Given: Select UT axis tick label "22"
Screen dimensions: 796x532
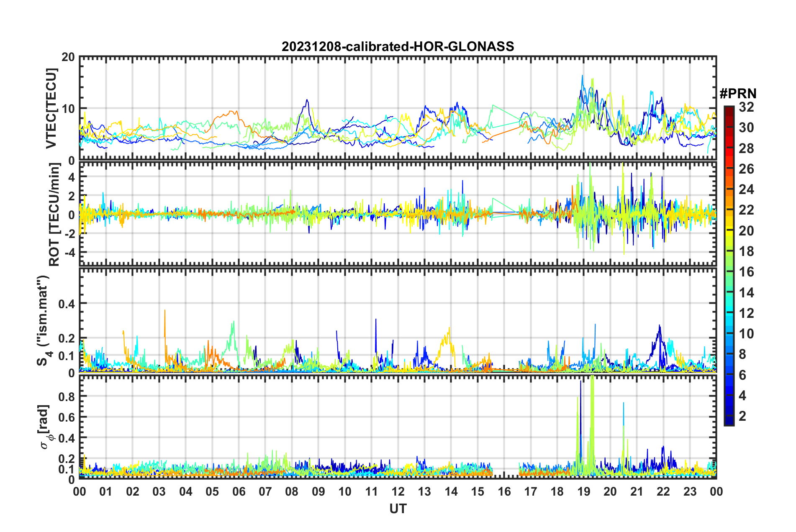Looking at the screenshot, I should click(663, 491).
